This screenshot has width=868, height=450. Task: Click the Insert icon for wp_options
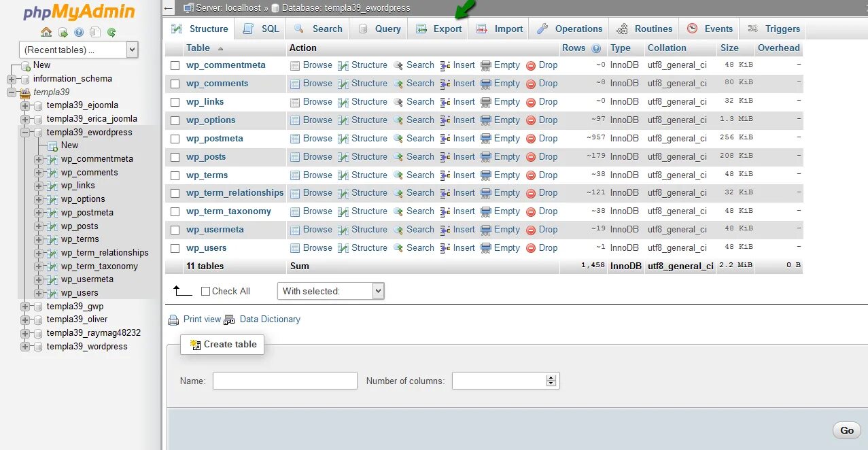click(x=445, y=121)
